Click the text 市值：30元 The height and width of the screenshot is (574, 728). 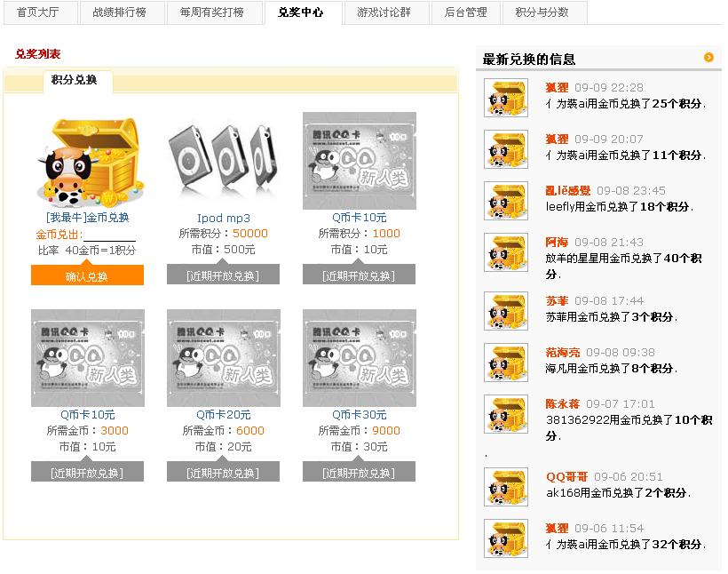click(360, 447)
